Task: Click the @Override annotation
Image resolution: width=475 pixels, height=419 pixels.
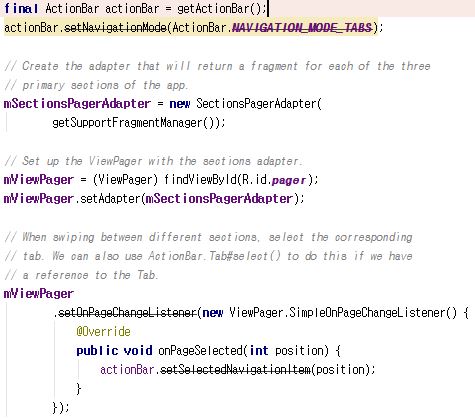Action: (x=103, y=332)
